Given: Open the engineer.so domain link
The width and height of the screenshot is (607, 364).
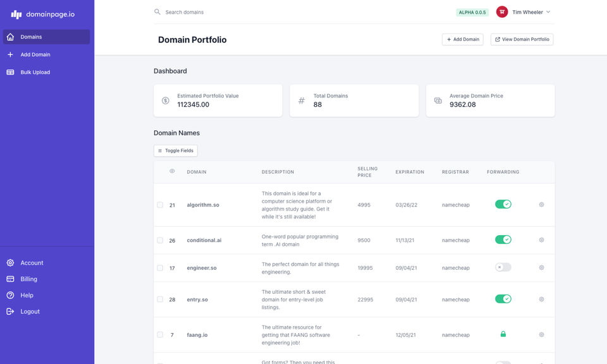Looking at the screenshot, I should pos(202,268).
